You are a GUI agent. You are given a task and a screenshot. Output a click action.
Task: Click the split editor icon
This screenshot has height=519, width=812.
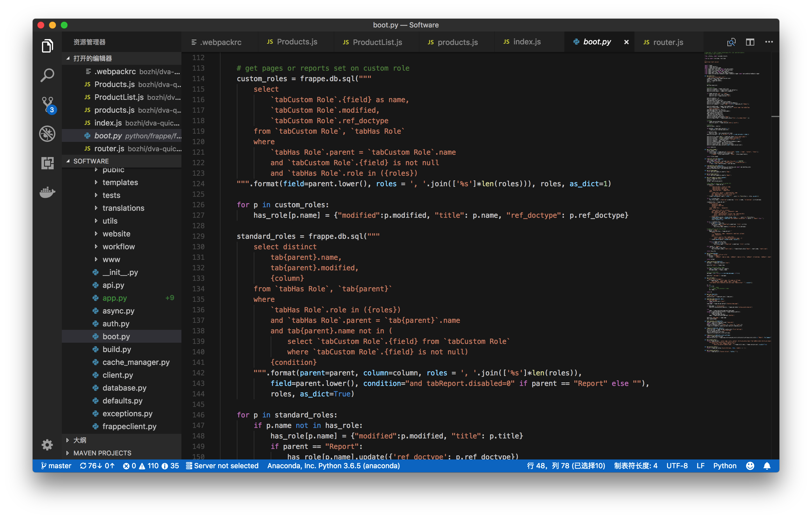click(x=750, y=42)
